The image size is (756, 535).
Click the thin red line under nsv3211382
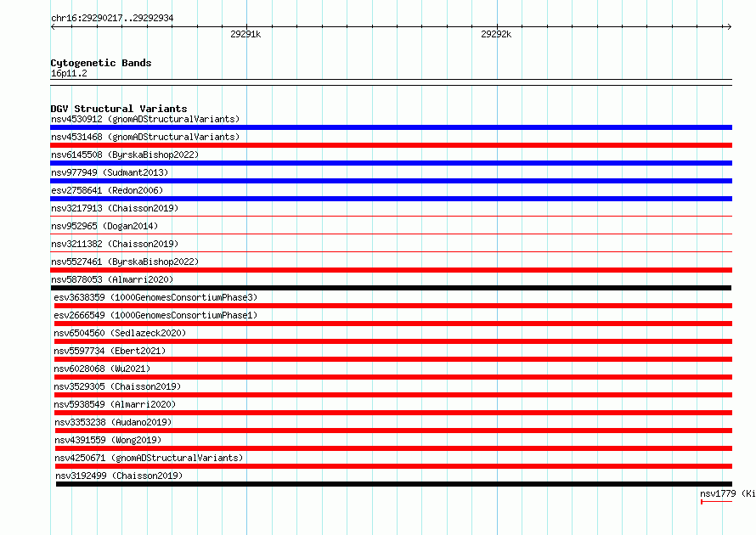pyautogui.click(x=391, y=252)
